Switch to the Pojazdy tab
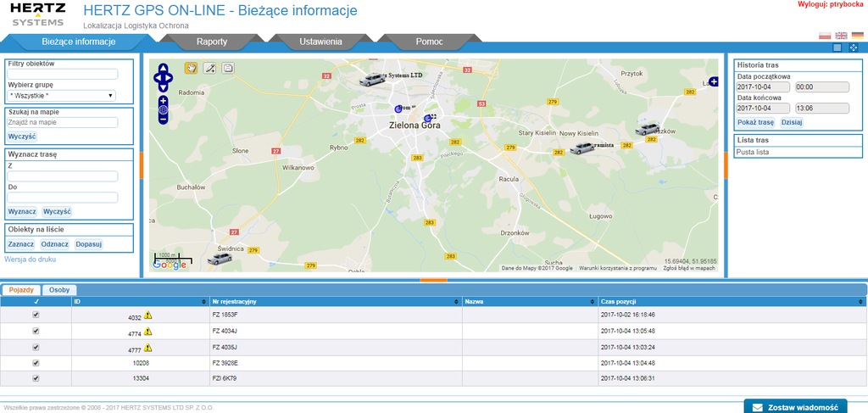The image size is (868, 413). click(x=21, y=289)
